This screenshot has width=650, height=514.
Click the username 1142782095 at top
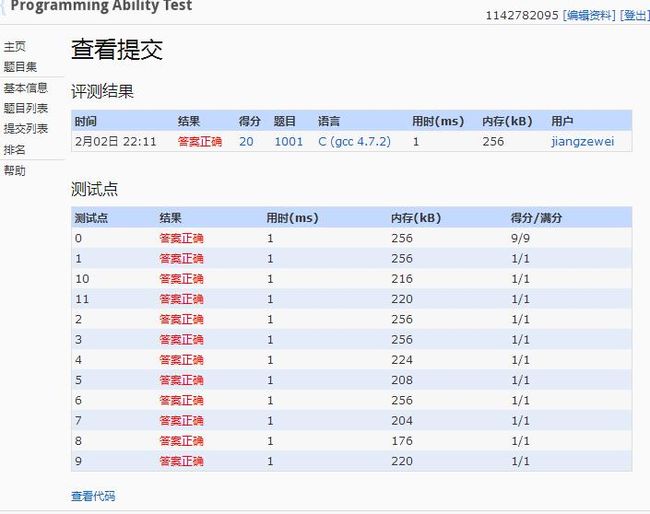tap(522, 15)
